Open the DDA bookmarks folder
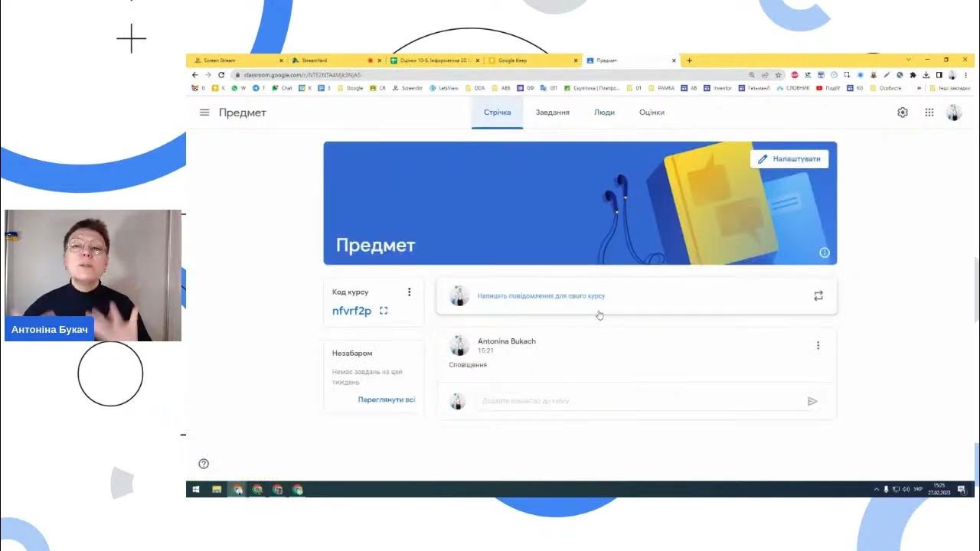This screenshot has height=551, width=980. click(475, 88)
